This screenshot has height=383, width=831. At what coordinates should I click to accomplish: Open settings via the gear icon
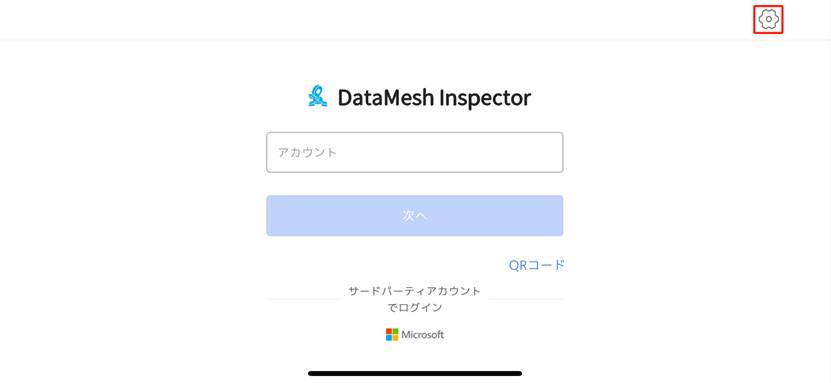tap(768, 20)
